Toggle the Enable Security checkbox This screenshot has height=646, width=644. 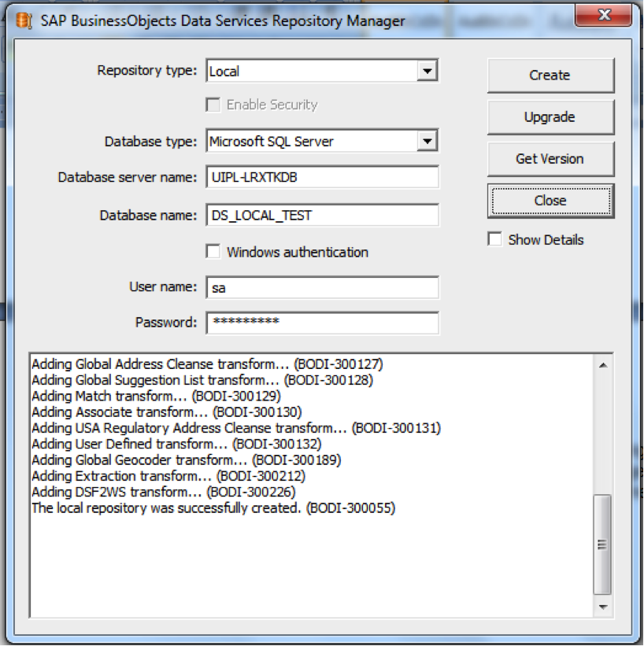(x=213, y=105)
